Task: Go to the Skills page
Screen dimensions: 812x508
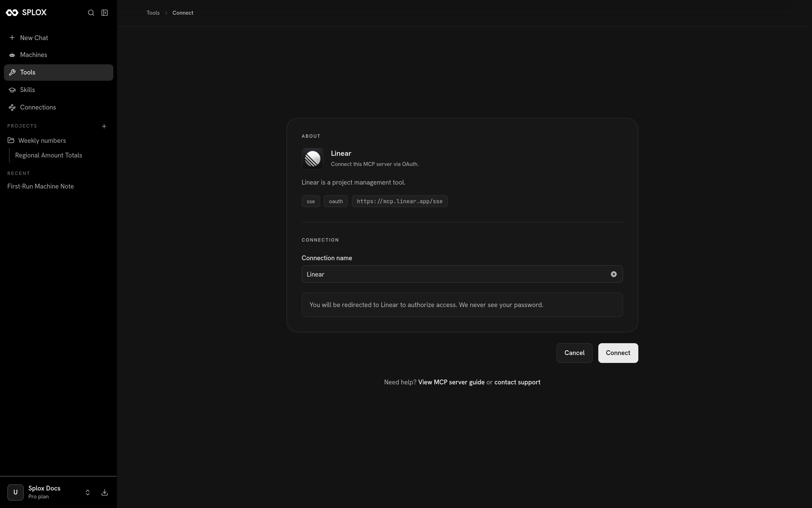Action: (59, 90)
